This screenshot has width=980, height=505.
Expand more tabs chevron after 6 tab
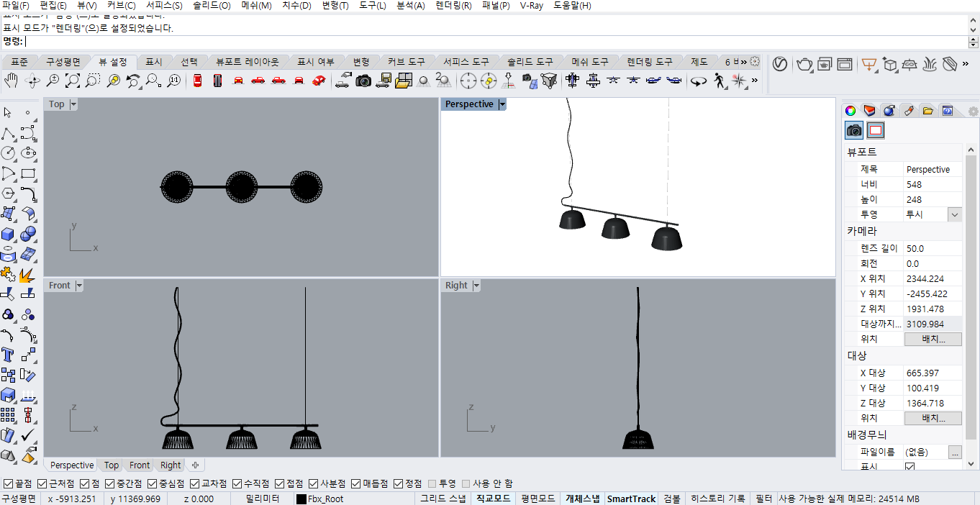tap(743, 62)
